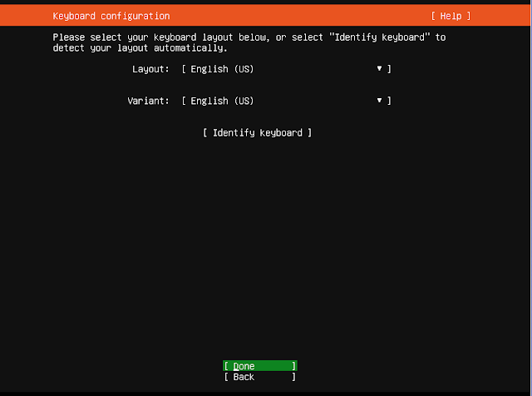Confirm with the Done button
The image size is (532, 396).
[260, 366]
